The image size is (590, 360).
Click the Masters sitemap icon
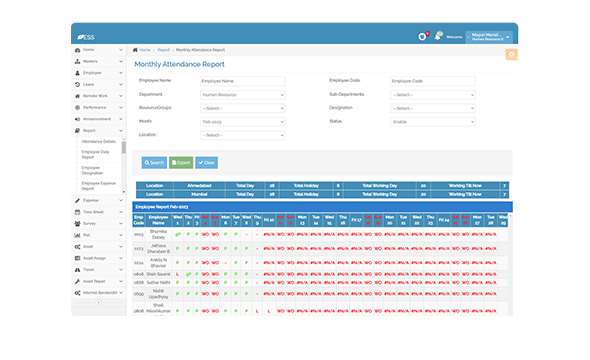[x=77, y=61]
